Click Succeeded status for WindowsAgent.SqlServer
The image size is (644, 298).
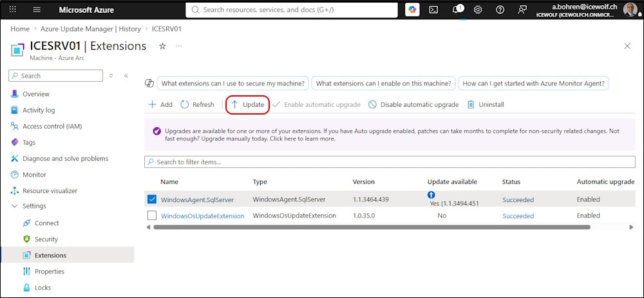coord(518,200)
